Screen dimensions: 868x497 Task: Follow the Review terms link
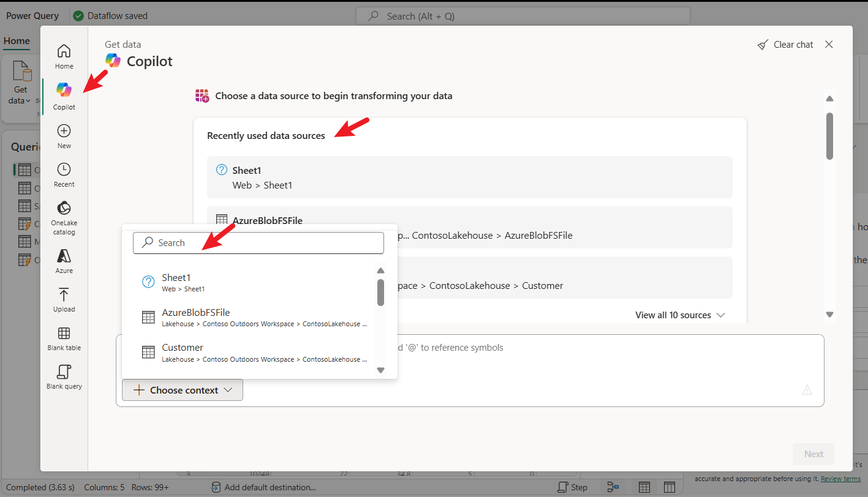coord(840,479)
